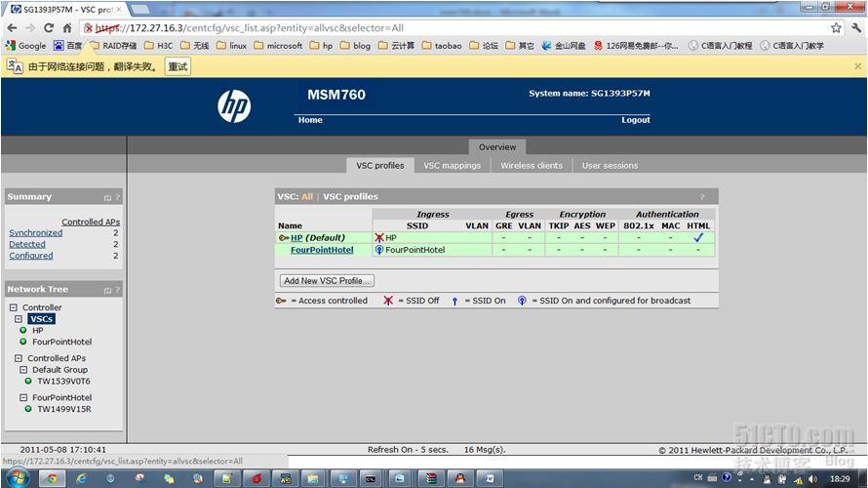Collapse the Controller tree node
Viewport: 868px width, 488px height.
click(14, 307)
